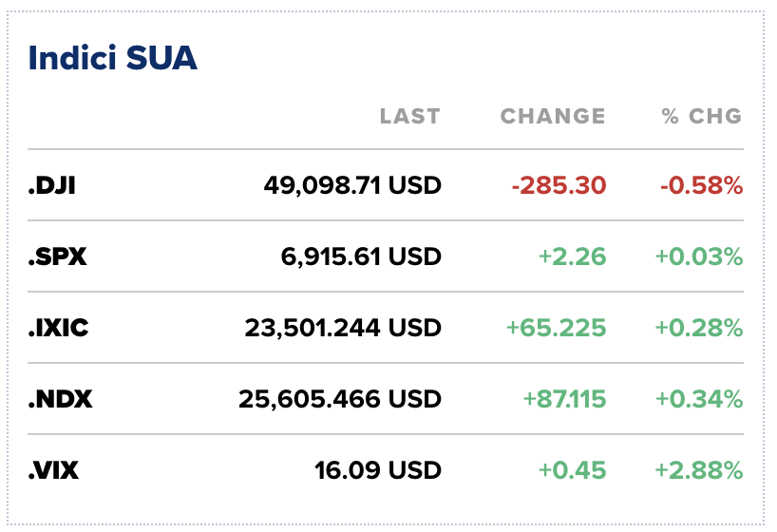Click Nasdaq last price 23,501.244 USD

point(343,328)
